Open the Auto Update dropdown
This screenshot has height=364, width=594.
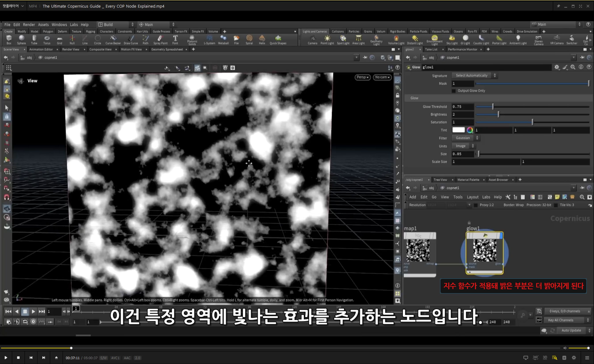[x=575, y=330]
